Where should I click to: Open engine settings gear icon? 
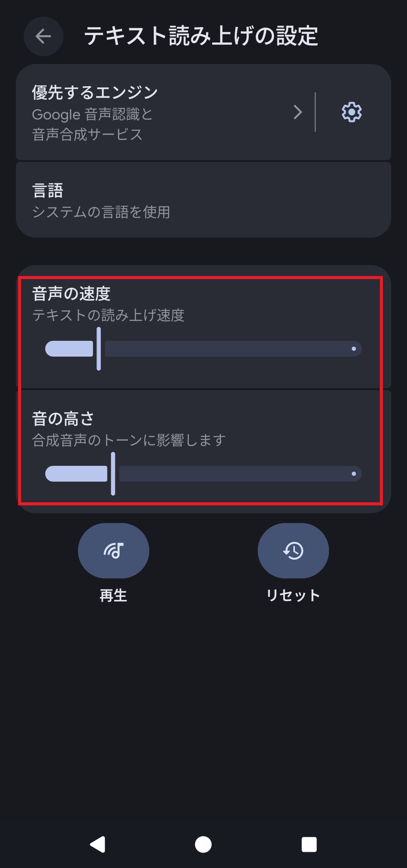coord(352,112)
